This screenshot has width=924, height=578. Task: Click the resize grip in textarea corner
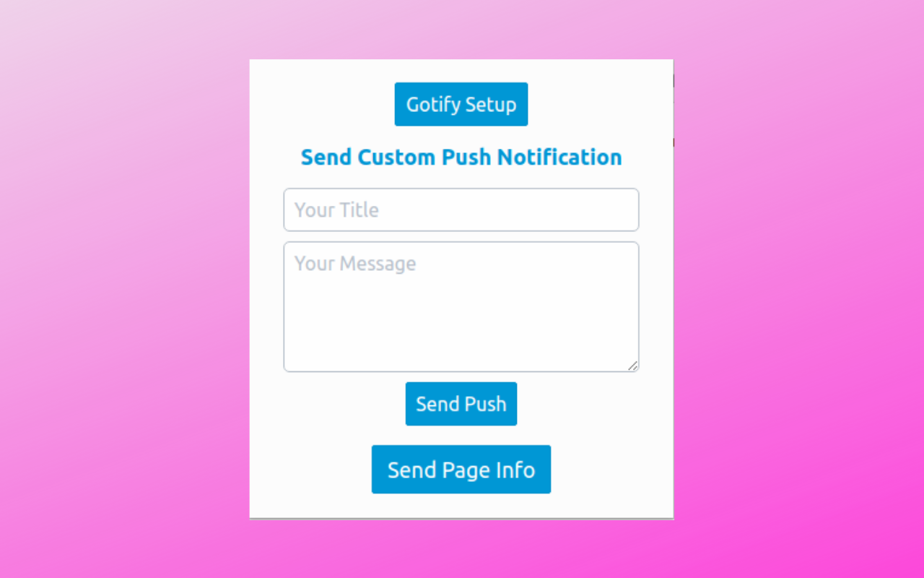coord(632,366)
